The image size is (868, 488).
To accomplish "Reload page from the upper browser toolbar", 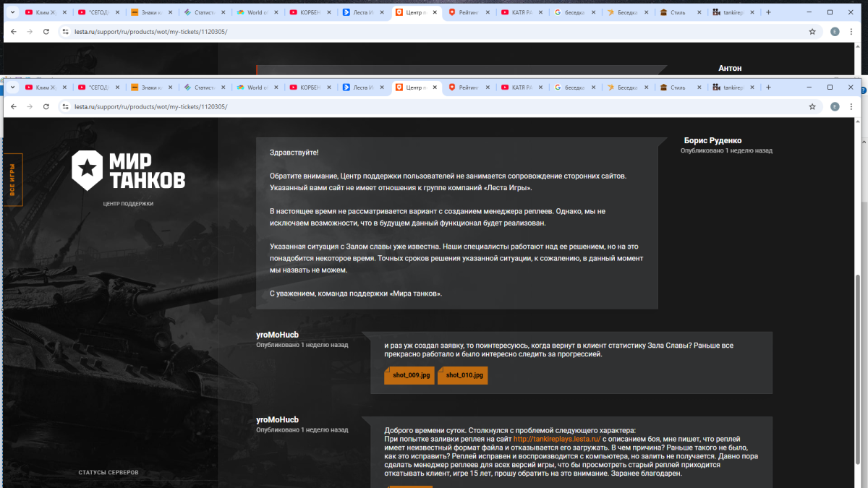I will (46, 32).
